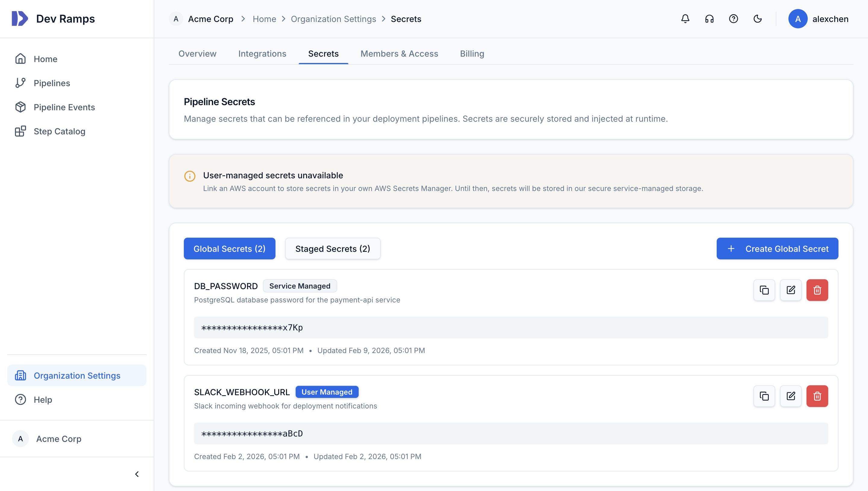
Task: Toggle dark mode with the moon icon
Action: pyautogui.click(x=758, y=19)
